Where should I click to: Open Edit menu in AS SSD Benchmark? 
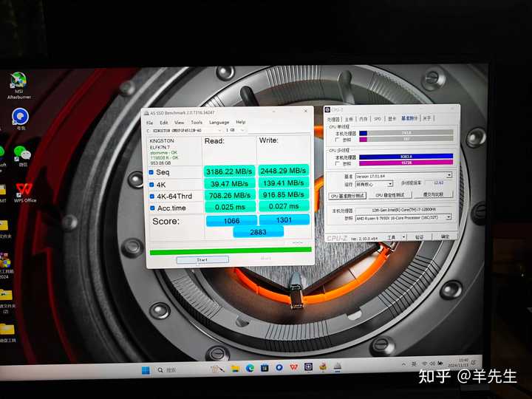click(x=164, y=123)
